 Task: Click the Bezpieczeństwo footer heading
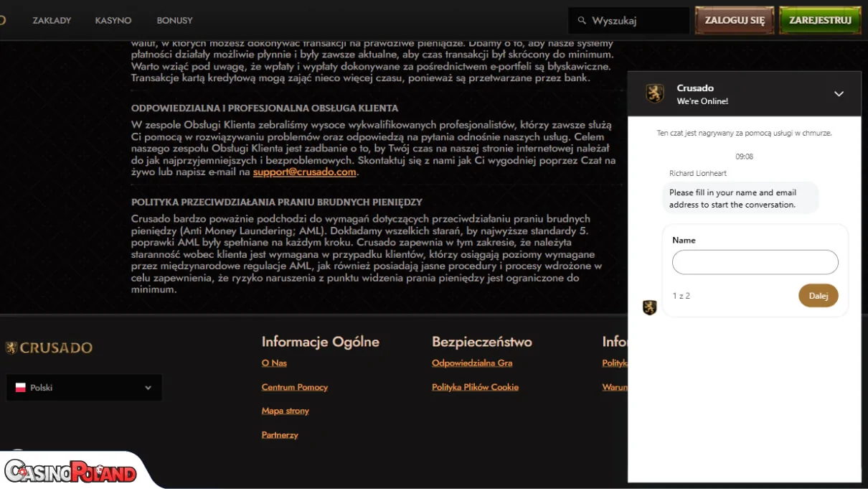coord(482,342)
